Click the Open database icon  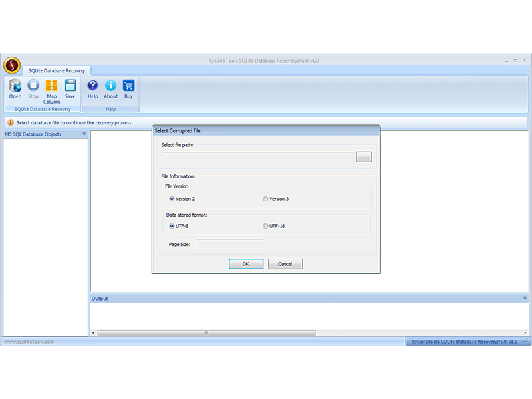(x=15, y=86)
